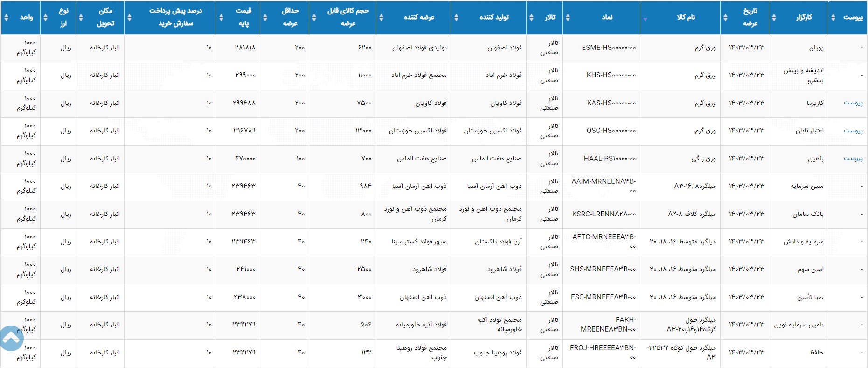Image resolution: width=868 pixels, height=368 pixels.
Task: Click offered volume "۱۳۰۰۰"
Action: point(363,131)
